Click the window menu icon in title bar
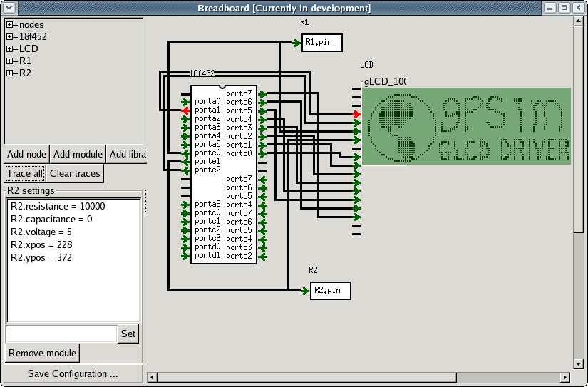Image resolution: width=588 pixels, height=387 pixels. pos(8,8)
